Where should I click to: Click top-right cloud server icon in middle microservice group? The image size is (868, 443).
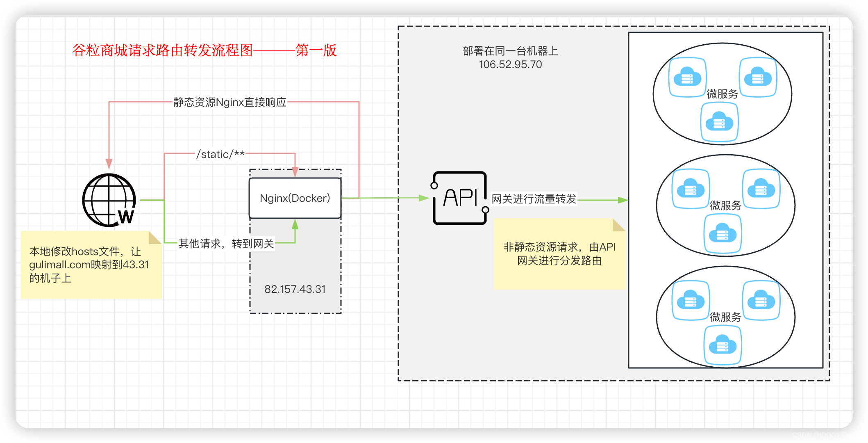coord(761,189)
